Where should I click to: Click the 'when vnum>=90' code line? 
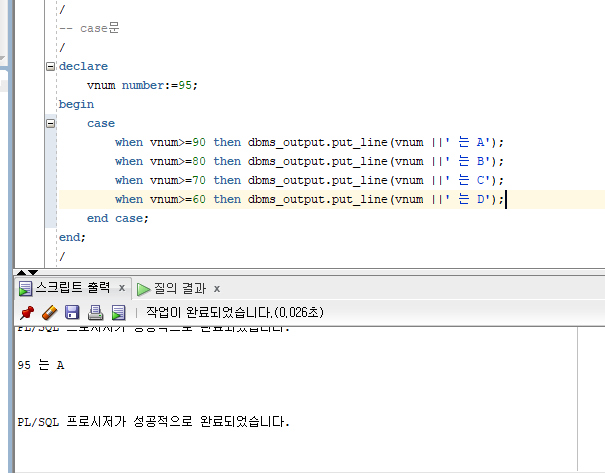309,142
